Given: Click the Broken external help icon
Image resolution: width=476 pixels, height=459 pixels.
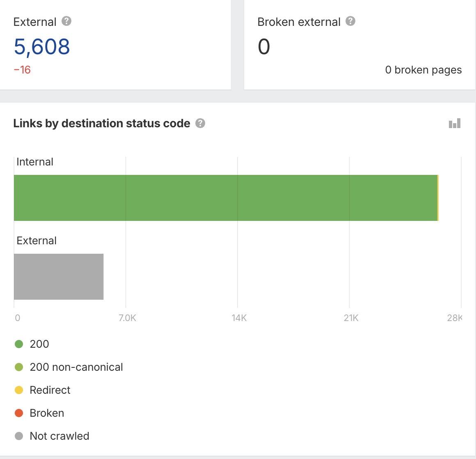Looking at the screenshot, I should point(350,21).
